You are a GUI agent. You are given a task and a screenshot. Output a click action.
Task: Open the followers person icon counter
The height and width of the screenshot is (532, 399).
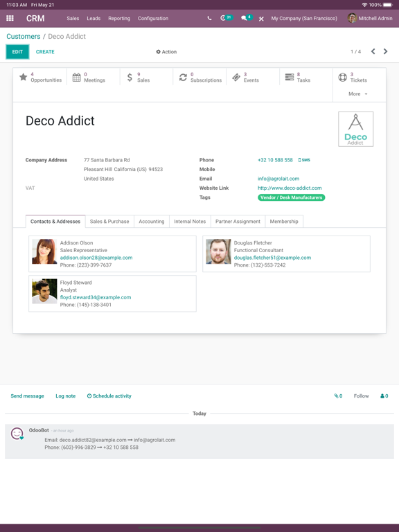click(384, 396)
